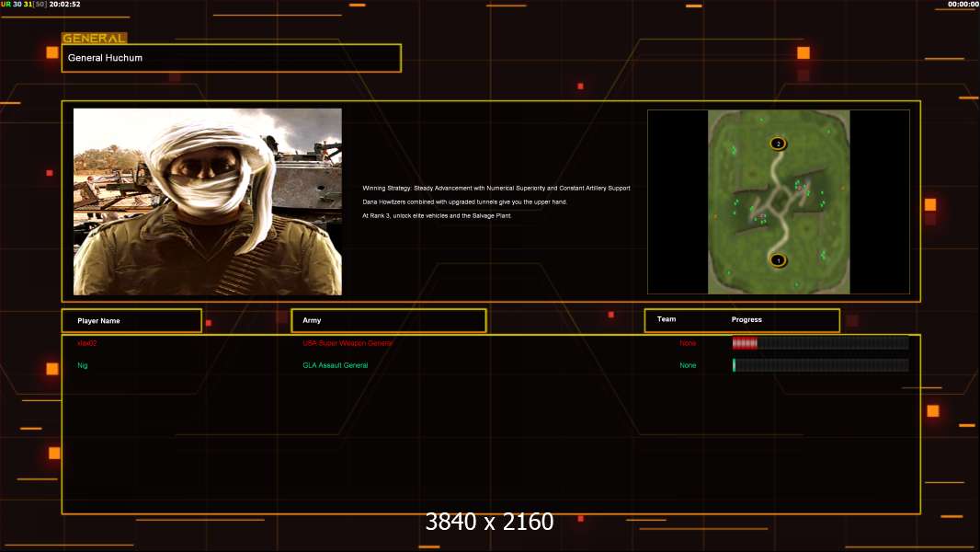Click the GLA Assault General army entry
The height and width of the screenshot is (552, 980).
click(335, 365)
